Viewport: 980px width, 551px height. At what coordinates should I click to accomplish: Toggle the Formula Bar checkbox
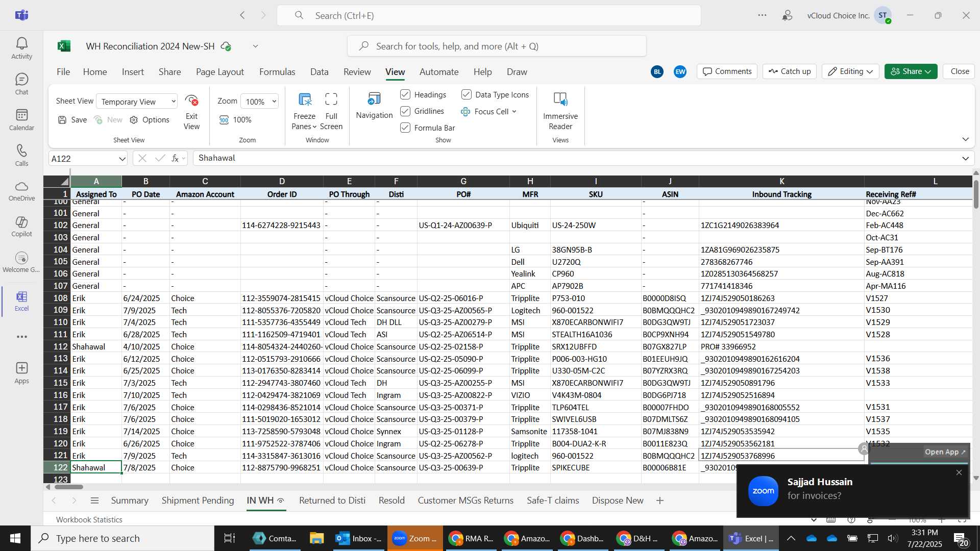tap(405, 128)
